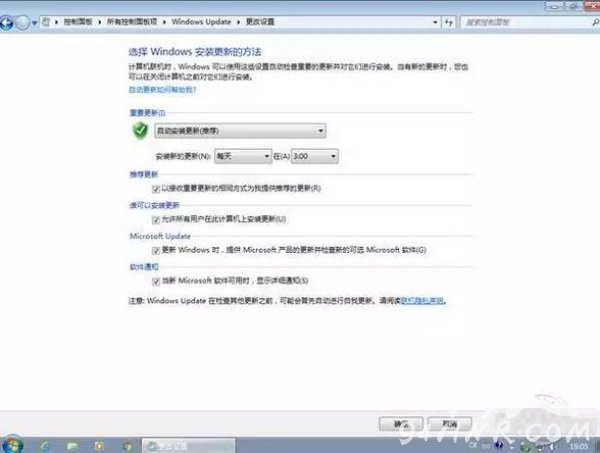Image resolution: width=600 pixels, height=453 pixels.
Task: Expand arrow after 所有控制面板项 breadcrumb
Action: click(164, 22)
